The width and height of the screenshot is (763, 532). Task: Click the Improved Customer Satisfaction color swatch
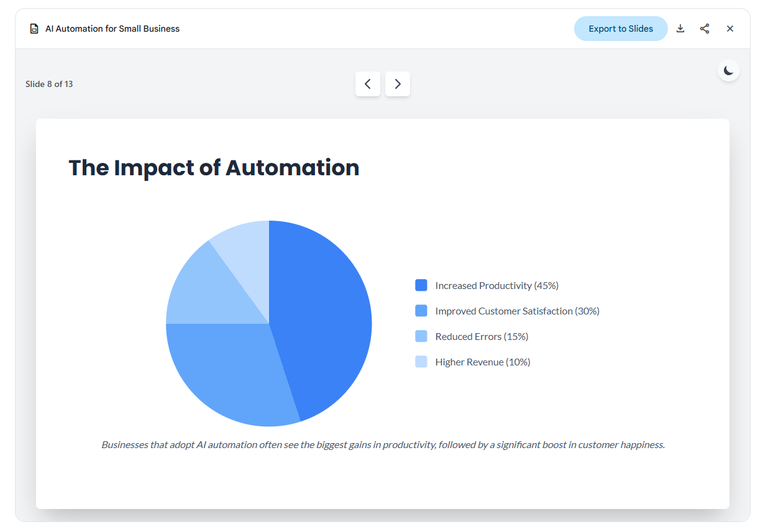tap(421, 311)
